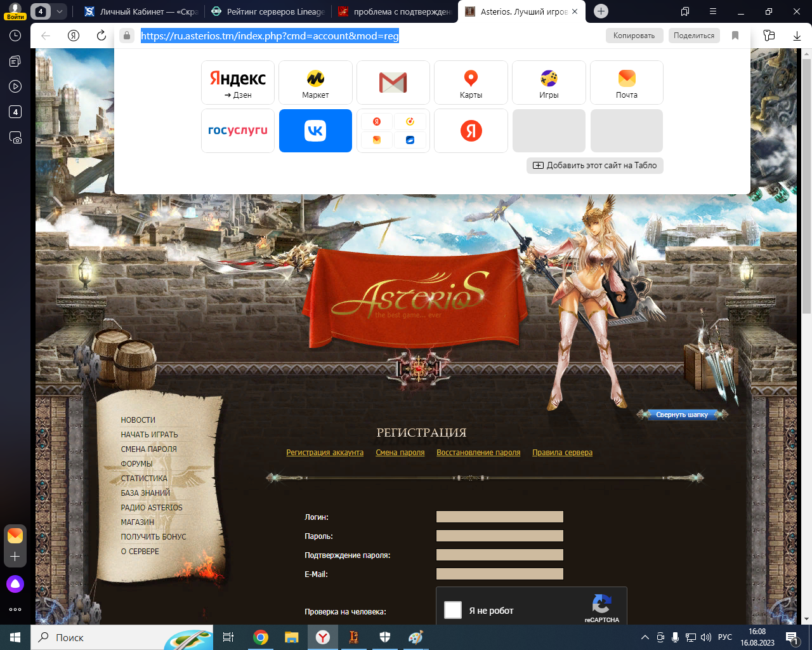The image size is (812, 650).
Task: Open ФОРУМЫ in the scroll menu
Action: point(137,464)
